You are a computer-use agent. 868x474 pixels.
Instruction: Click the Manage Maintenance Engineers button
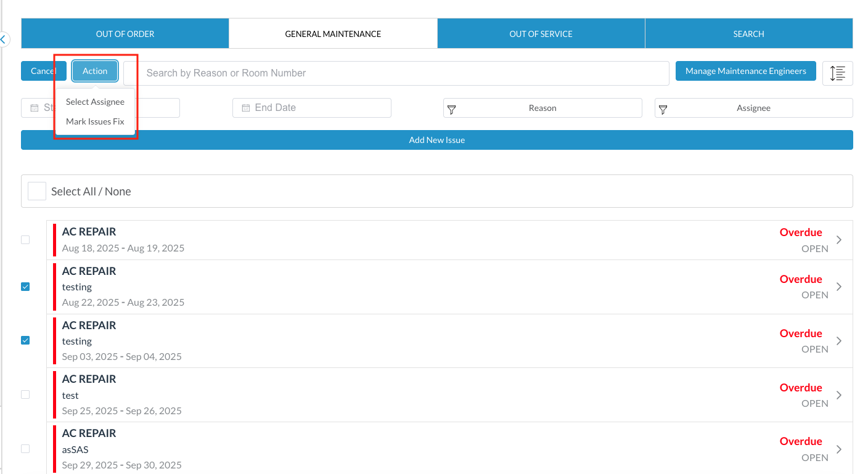[x=745, y=70]
